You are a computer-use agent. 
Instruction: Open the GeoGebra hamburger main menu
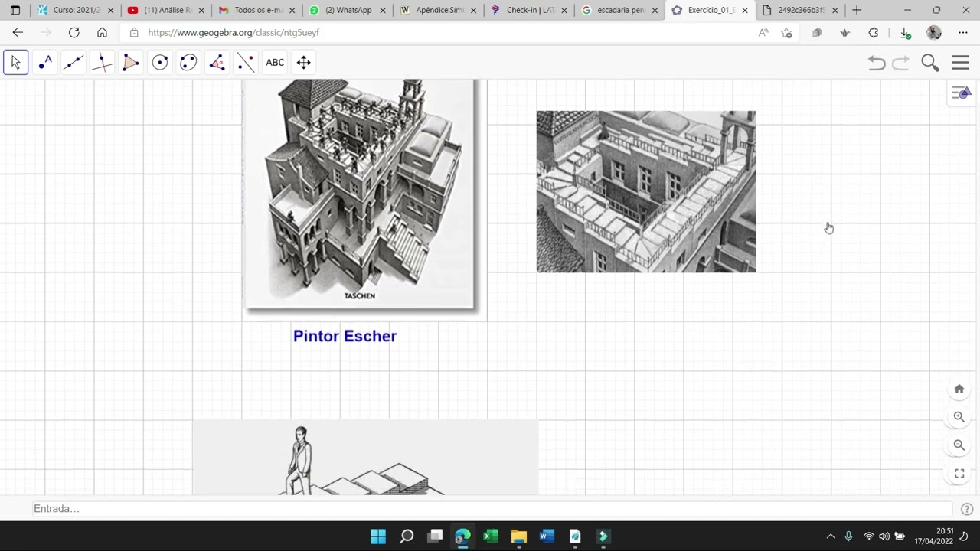pos(960,63)
